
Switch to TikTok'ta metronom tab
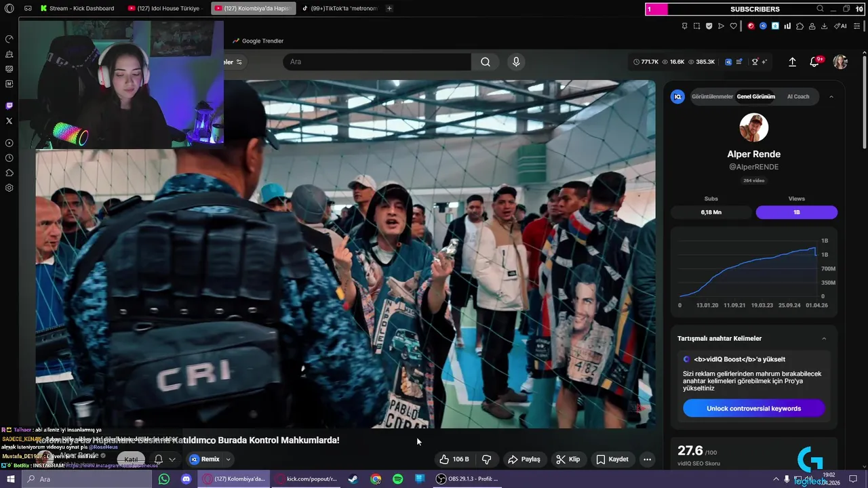coord(339,8)
